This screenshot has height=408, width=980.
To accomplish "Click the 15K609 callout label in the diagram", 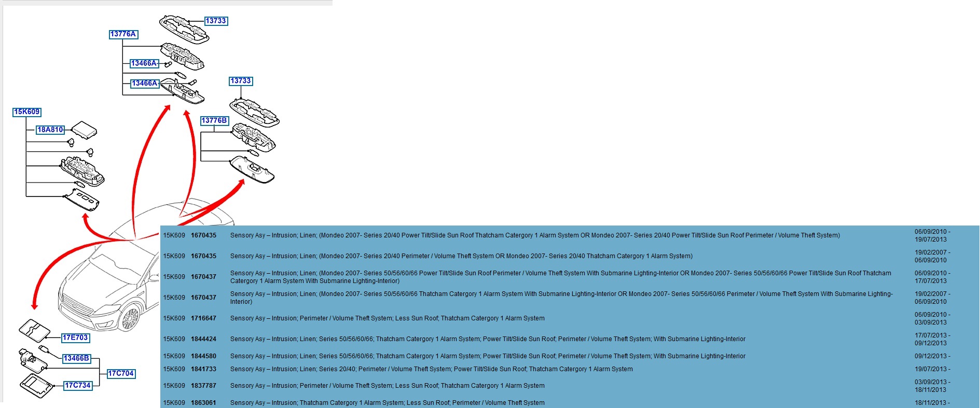I will pos(26,112).
